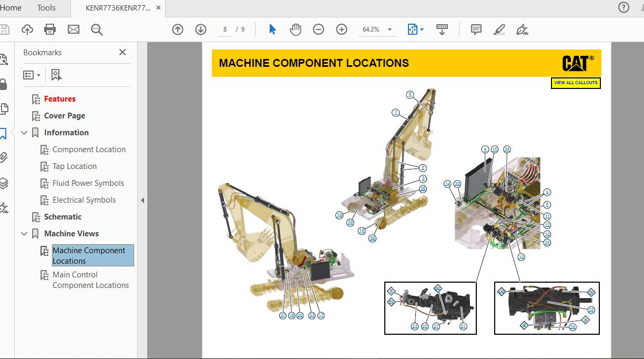Open the Print dialog

(50, 29)
